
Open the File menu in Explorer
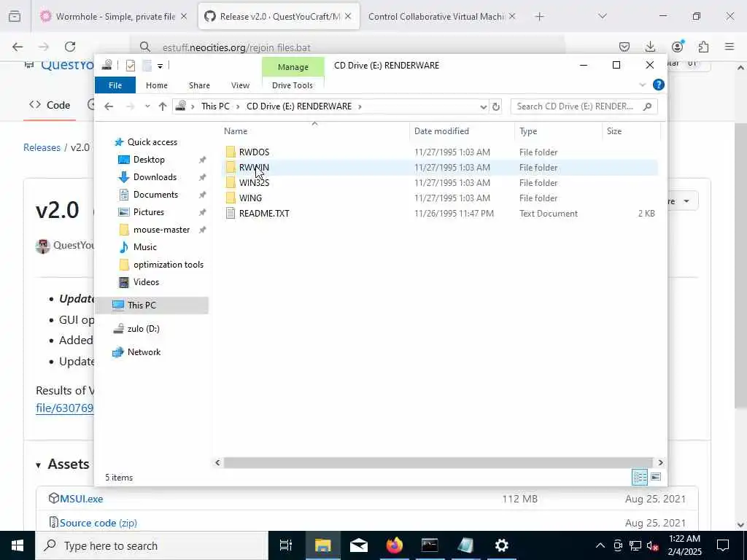[115, 85]
